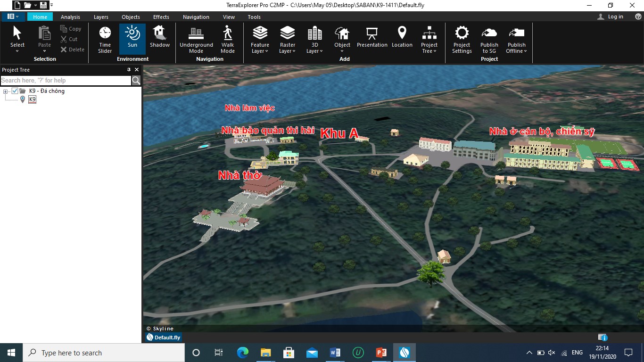Screen dimensions: 644x362
Task: Switch to the Layers tab
Action: pyautogui.click(x=101, y=17)
